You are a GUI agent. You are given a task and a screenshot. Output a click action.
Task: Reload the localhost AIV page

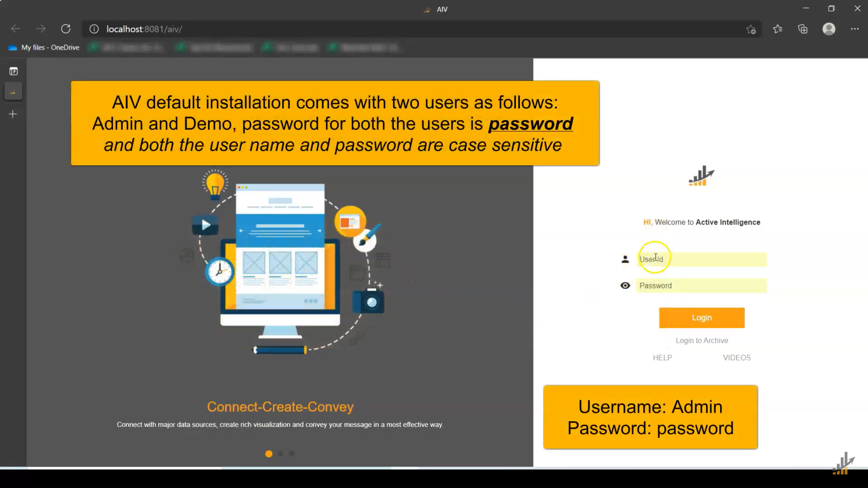pos(66,29)
